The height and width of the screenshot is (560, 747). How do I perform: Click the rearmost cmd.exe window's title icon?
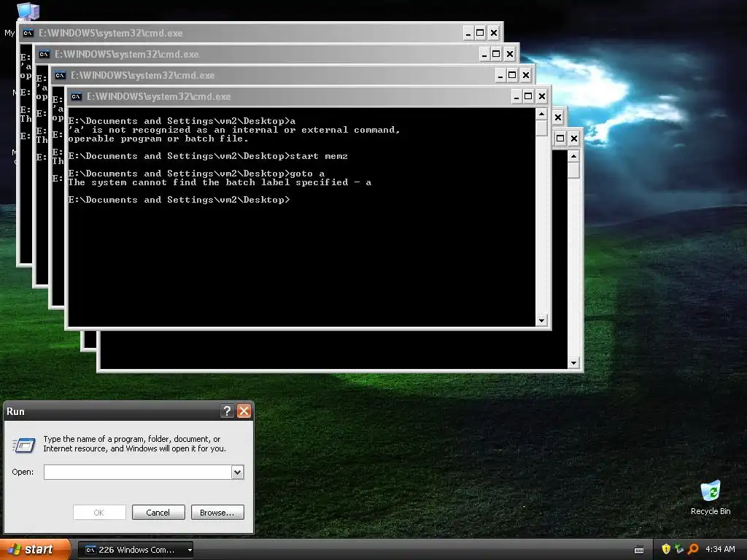pyautogui.click(x=28, y=33)
